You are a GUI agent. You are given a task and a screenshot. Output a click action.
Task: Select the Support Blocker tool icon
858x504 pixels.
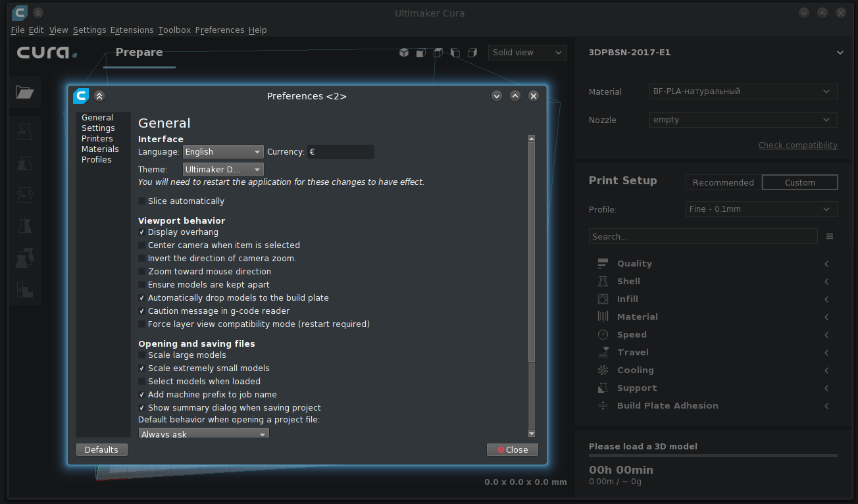tap(25, 289)
